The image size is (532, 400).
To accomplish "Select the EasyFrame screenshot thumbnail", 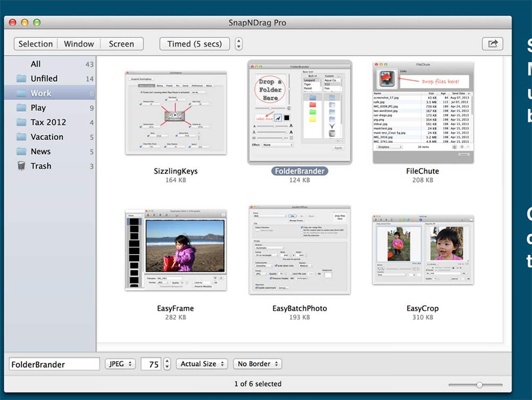I will pos(176,250).
